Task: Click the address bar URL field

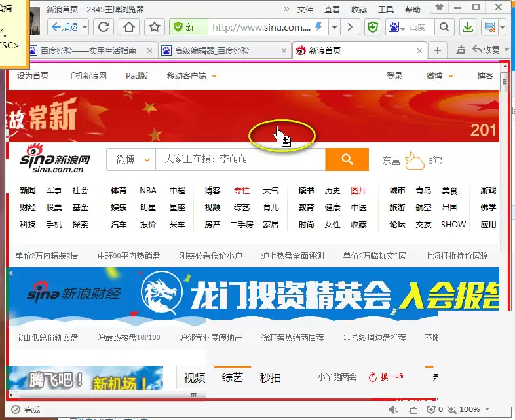Action: [261, 27]
